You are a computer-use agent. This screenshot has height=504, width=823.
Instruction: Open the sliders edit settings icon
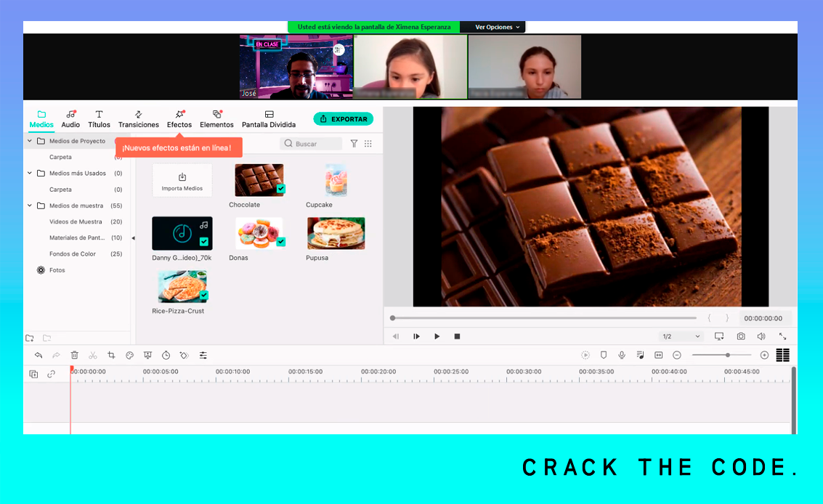(203, 355)
